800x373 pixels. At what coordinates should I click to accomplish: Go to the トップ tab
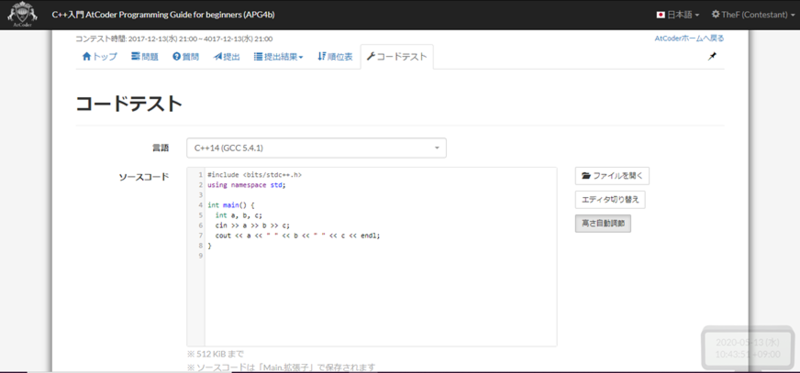100,57
